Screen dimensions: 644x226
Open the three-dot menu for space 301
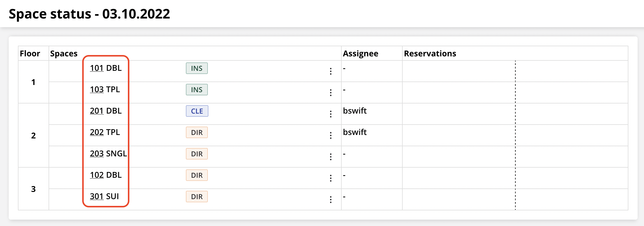(331, 199)
